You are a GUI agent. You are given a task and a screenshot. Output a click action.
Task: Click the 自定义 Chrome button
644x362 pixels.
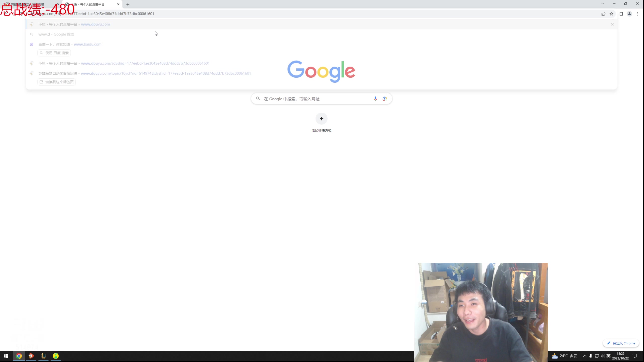pos(621,343)
